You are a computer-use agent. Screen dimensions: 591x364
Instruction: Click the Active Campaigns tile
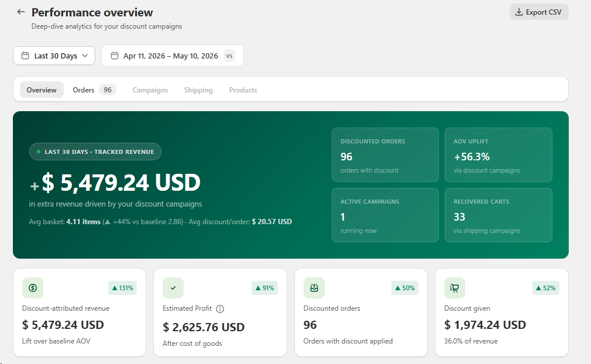click(x=385, y=215)
